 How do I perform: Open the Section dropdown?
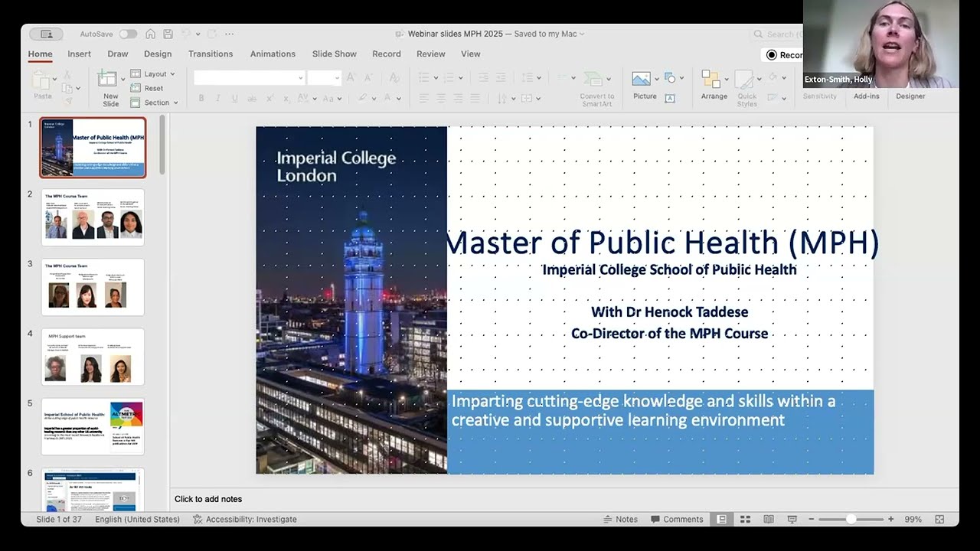click(x=155, y=103)
